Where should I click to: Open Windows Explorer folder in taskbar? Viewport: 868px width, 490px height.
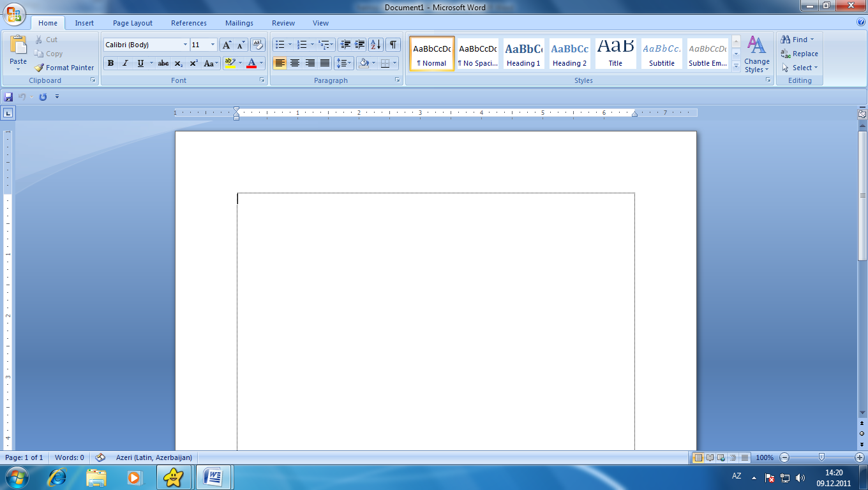click(96, 477)
